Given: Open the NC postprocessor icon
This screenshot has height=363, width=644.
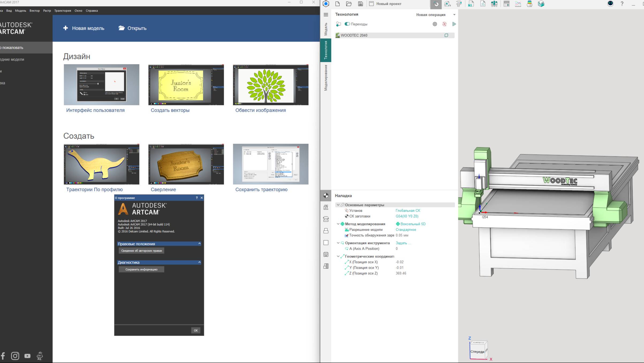Looking at the screenshot, I should click(x=471, y=4).
